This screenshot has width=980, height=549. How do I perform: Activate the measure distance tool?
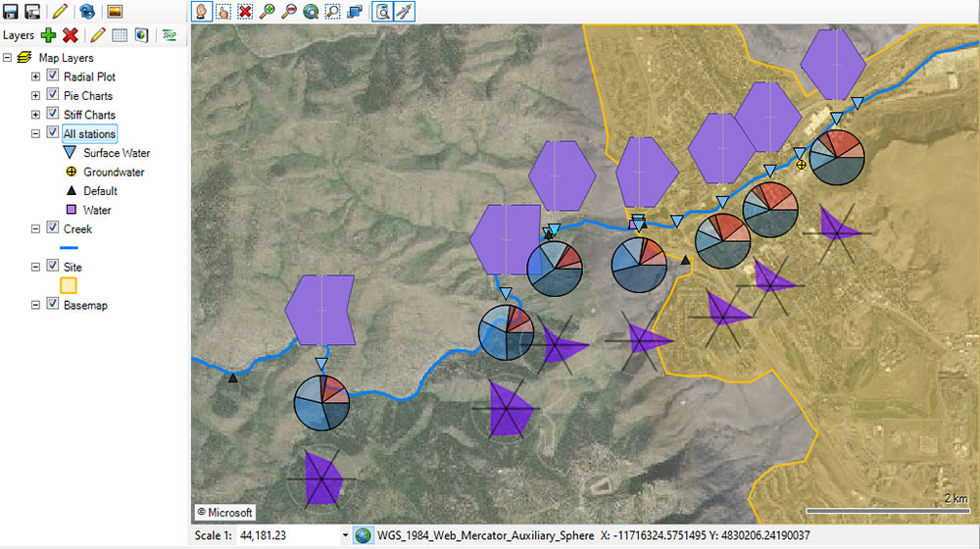(404, 12)
